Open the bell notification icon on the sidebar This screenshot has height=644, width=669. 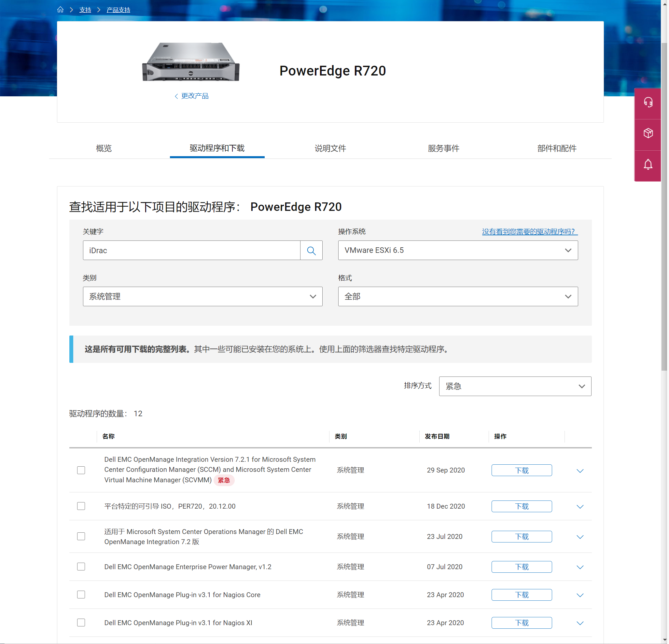648,165
